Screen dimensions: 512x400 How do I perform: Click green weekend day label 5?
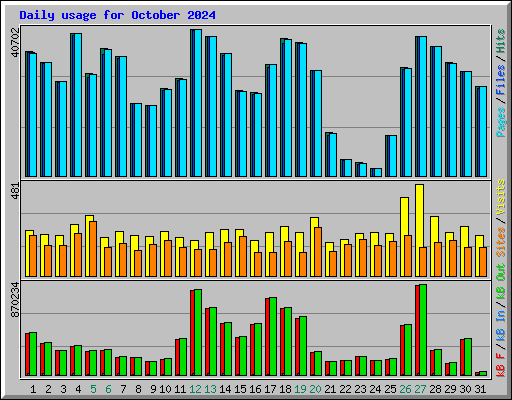tap(93, 389)
